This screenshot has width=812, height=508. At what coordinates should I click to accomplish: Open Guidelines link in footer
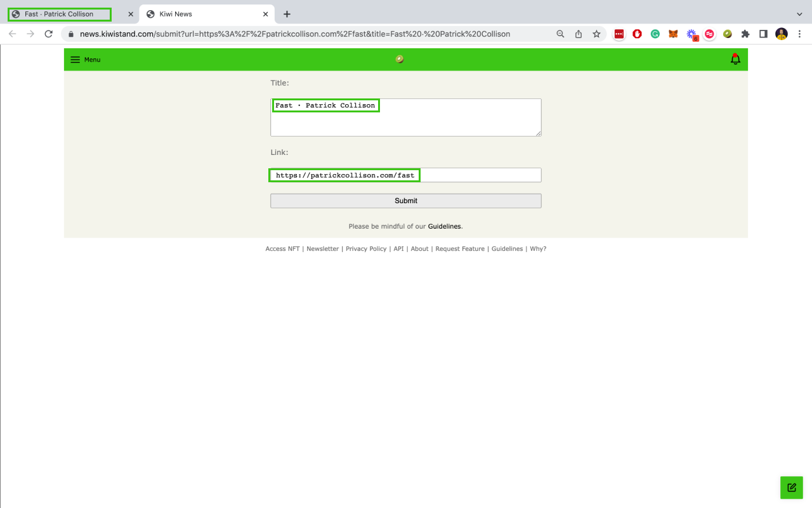(507, 249)
